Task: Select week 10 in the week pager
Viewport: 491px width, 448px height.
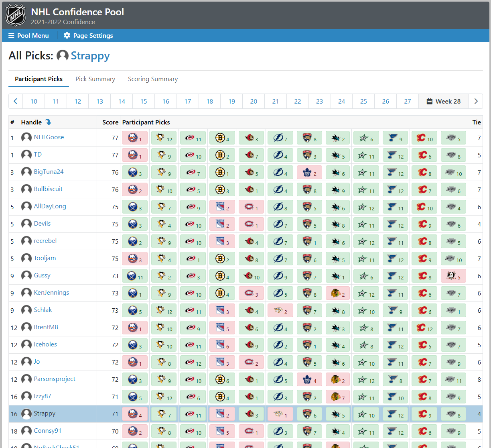Action: [34, 101]
